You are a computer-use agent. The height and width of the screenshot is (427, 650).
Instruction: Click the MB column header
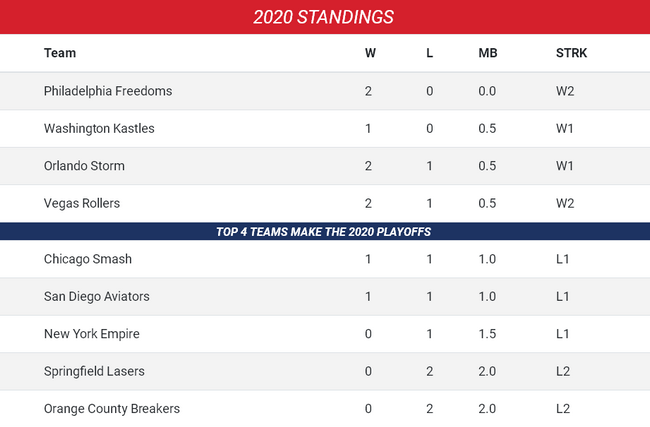(x=488, y=53)
